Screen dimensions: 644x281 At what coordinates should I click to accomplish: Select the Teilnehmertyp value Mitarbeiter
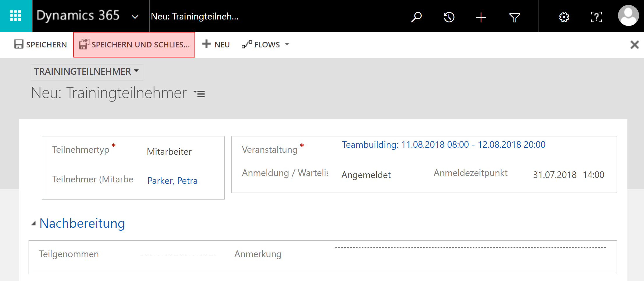(x=169, y=152)
